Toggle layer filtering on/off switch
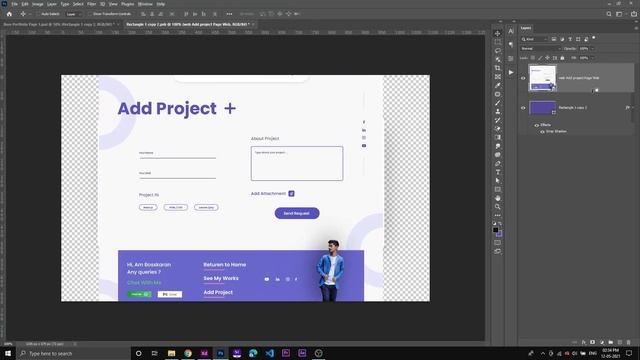 tap(594, 38)
